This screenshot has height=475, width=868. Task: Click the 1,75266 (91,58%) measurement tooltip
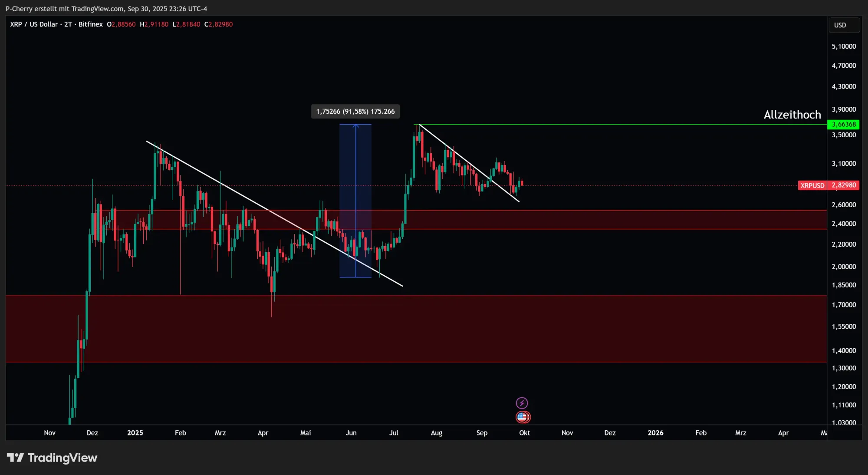point(355,112)
